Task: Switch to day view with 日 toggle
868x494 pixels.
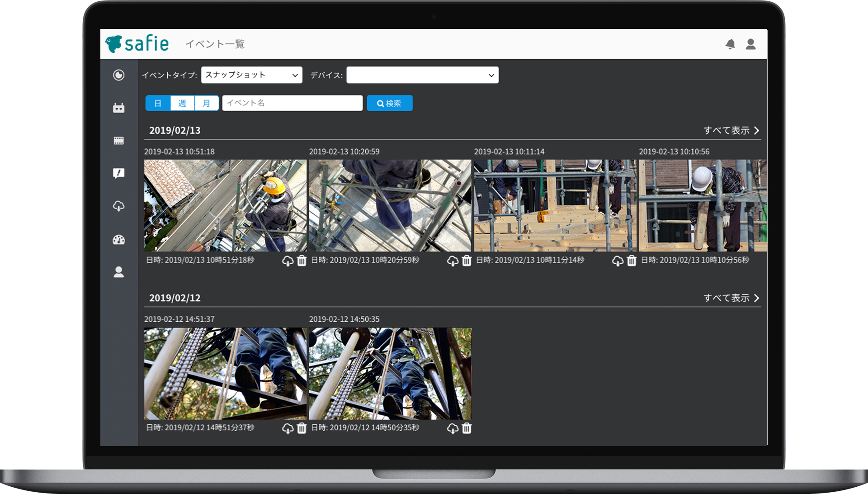Action: click(158, 103)
